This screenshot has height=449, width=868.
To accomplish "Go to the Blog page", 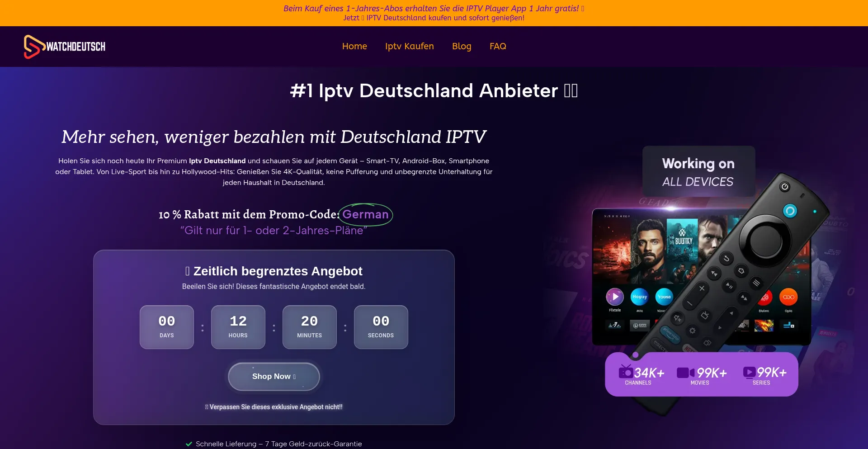I will coord(462,46).
